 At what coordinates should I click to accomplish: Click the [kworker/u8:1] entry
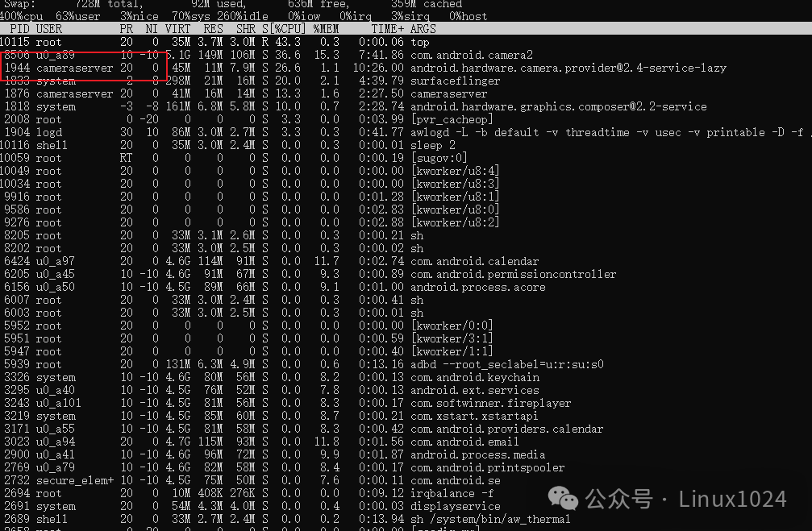pos(456,197)
